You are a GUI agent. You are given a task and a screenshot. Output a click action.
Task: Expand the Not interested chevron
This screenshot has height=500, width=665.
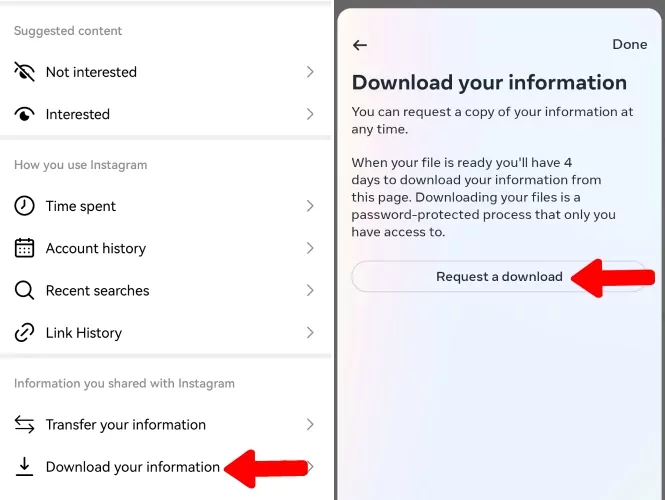pos(310,72)
